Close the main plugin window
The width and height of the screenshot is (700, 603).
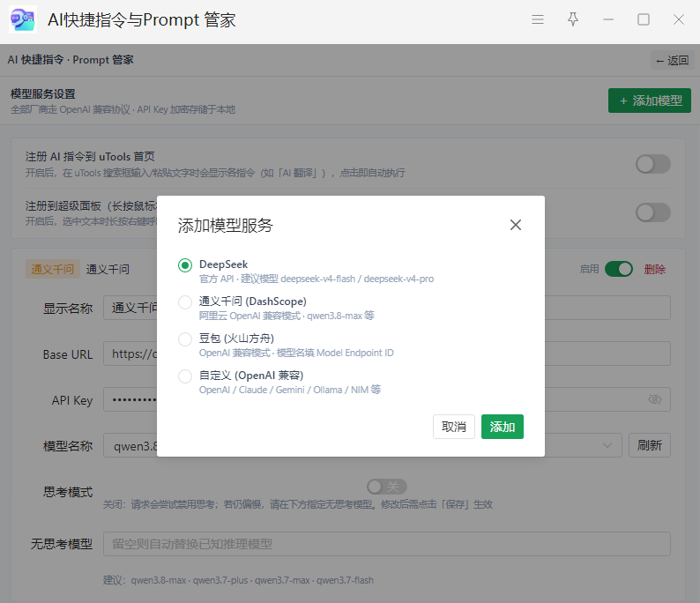(x=679, y=19)
